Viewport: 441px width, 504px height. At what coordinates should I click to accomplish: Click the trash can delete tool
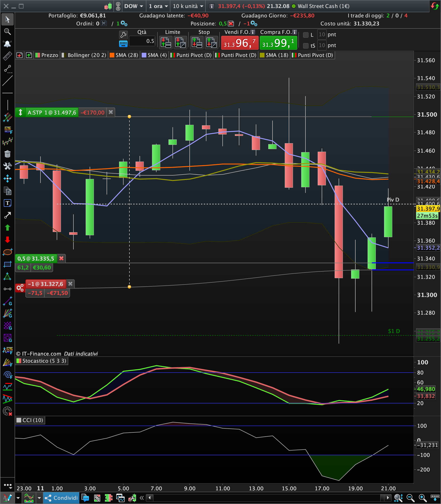click(x=7, y=154)
